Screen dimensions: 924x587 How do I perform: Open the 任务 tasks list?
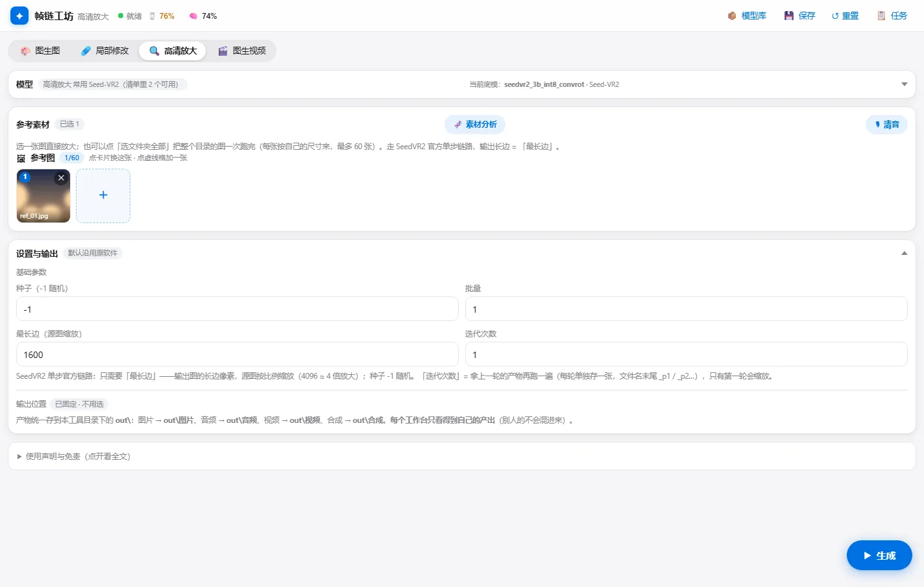click(x=892, y=16)
